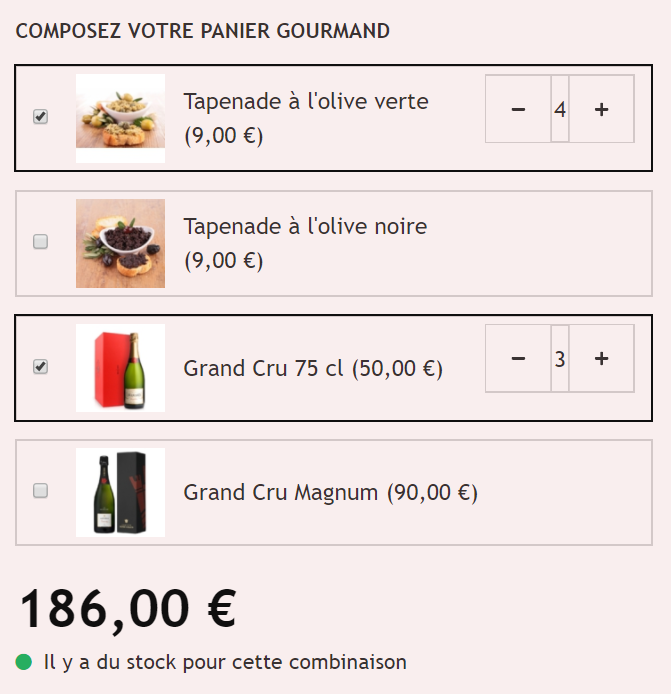Select the Grand Cru 75 cl (50,00 €) label
The image size is (671, 694).
coord(313,368)
